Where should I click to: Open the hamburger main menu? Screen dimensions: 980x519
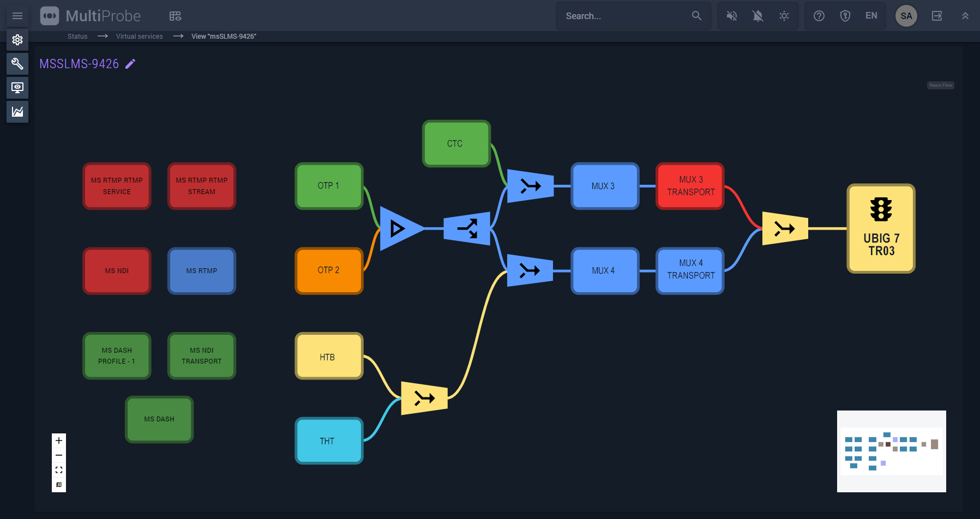17,16
